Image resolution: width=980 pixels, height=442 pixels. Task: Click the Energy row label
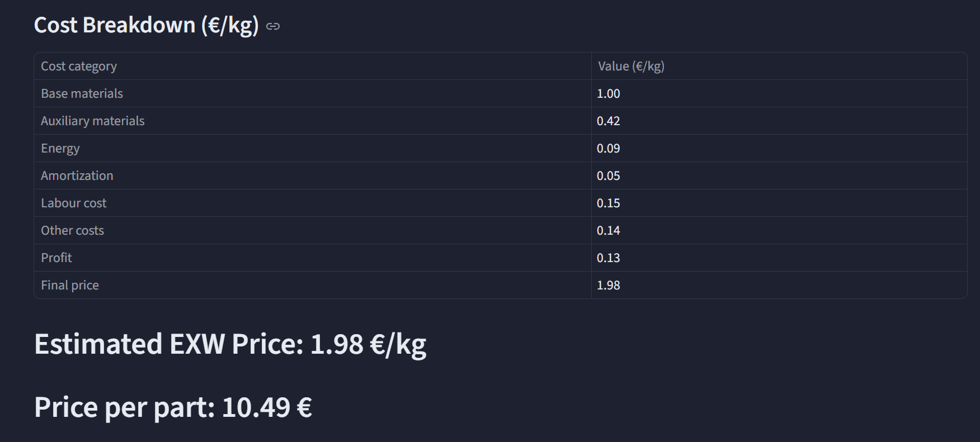60,148
